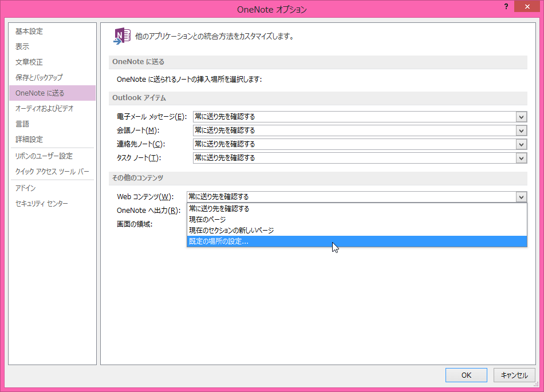Click the 連絡先ノート(C) label

coord(141,144)
